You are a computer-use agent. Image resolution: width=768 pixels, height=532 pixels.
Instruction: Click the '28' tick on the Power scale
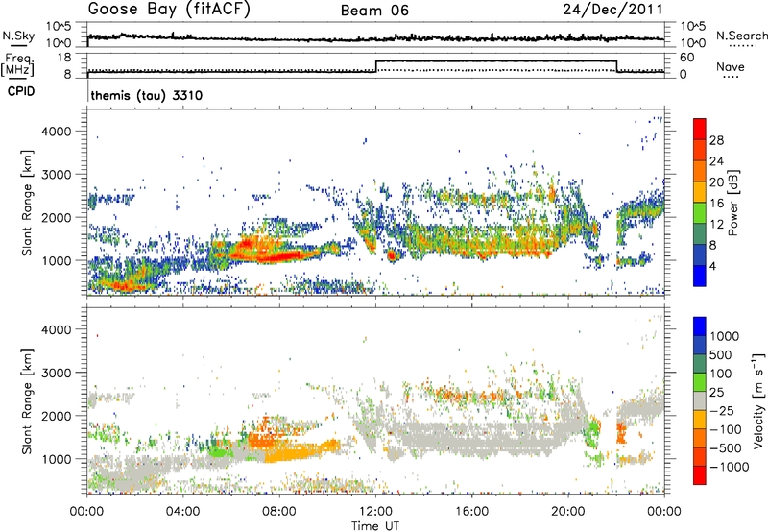point(716,140)
